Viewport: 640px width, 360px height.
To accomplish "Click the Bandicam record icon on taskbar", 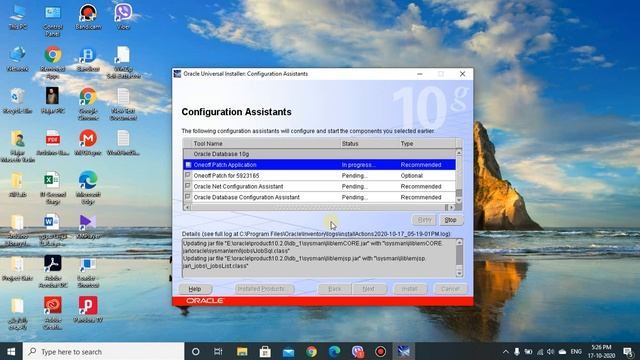I will pyautogui.click(x=380, y=351).
